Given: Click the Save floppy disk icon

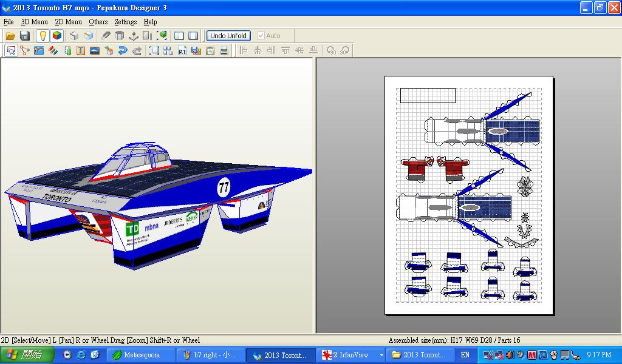Looking at the screenshot, I should (24, 36).
